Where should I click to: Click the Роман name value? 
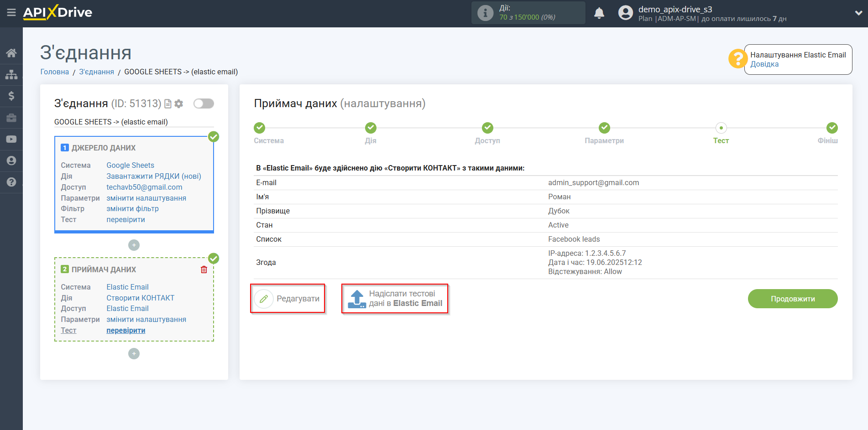point(559,197)
